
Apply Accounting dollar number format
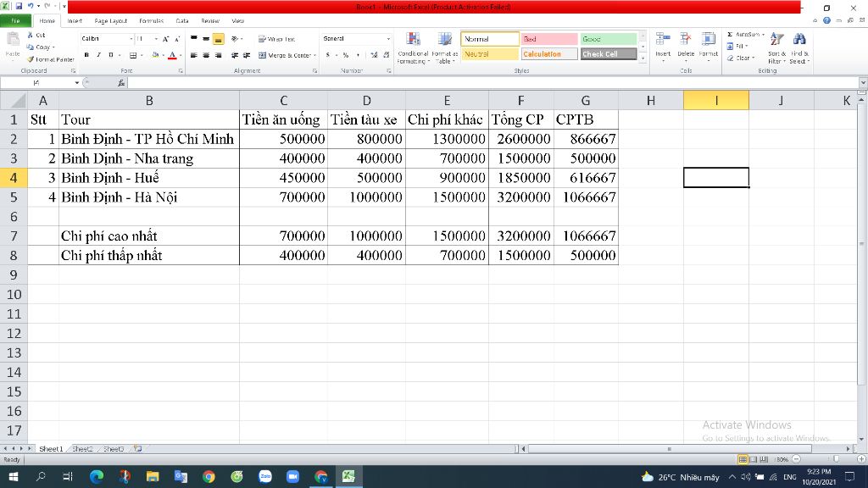328,55
